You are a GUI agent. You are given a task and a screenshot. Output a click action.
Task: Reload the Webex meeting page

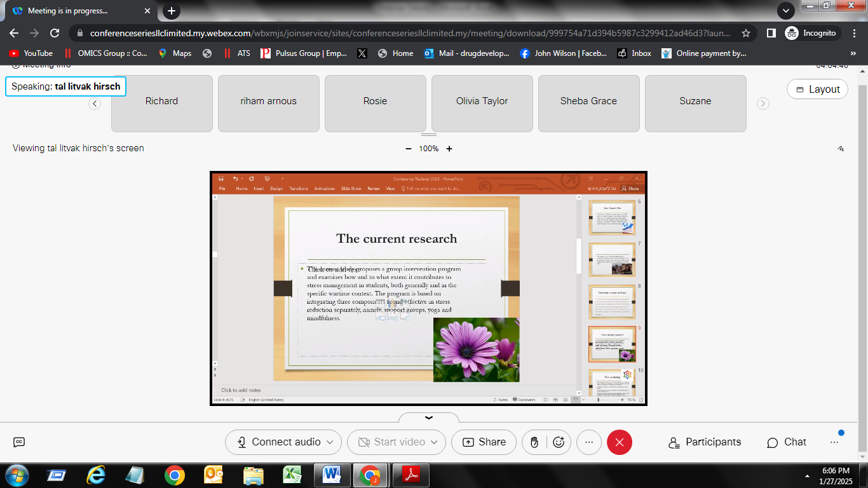[55, 33]
